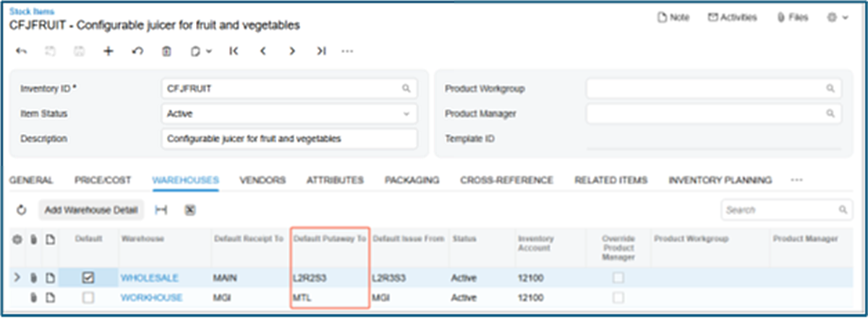
Task: Check Default checkbox for WORKHOUSE row
Action: pyautogui.click(x=88, y=298)
